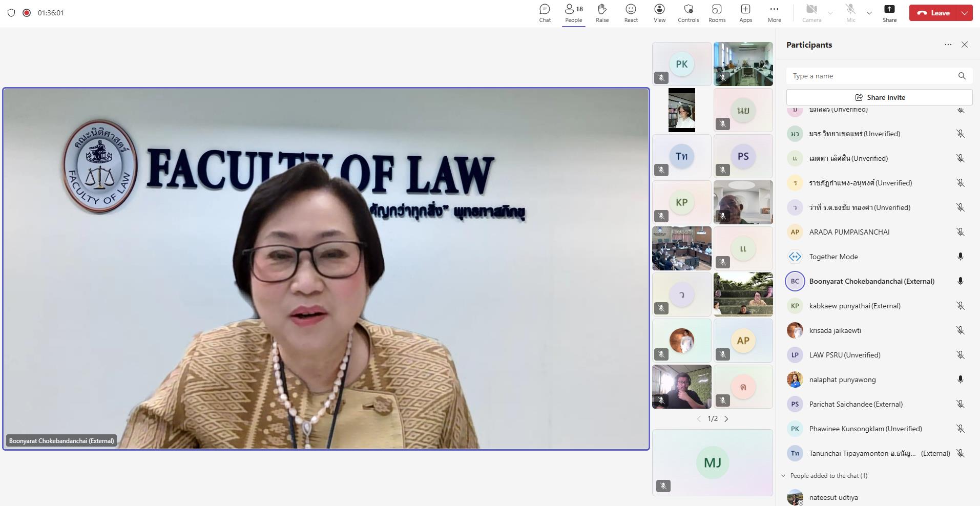Open the React emoji menu

pyautogui.click(x=631, y=13)
